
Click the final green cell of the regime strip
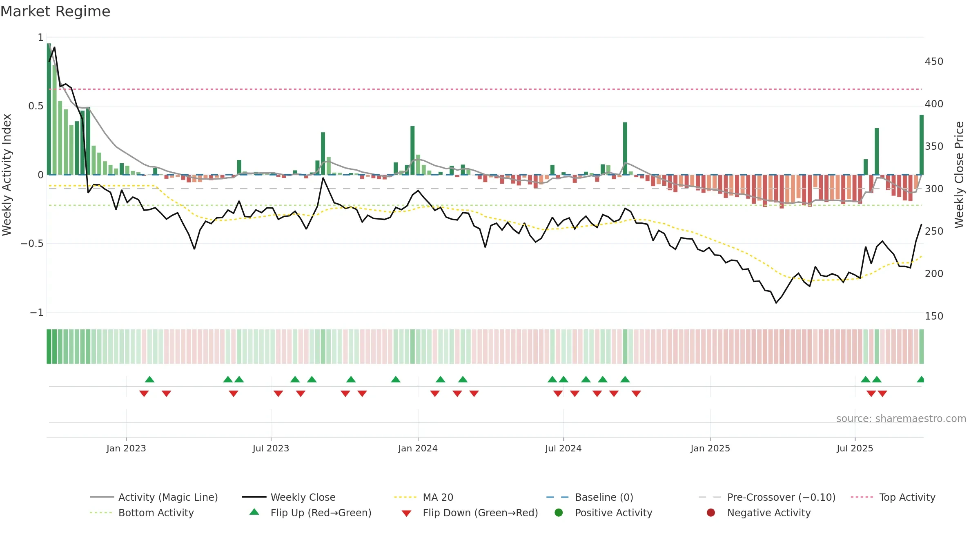pyautogui.click(x=922, y=347)
